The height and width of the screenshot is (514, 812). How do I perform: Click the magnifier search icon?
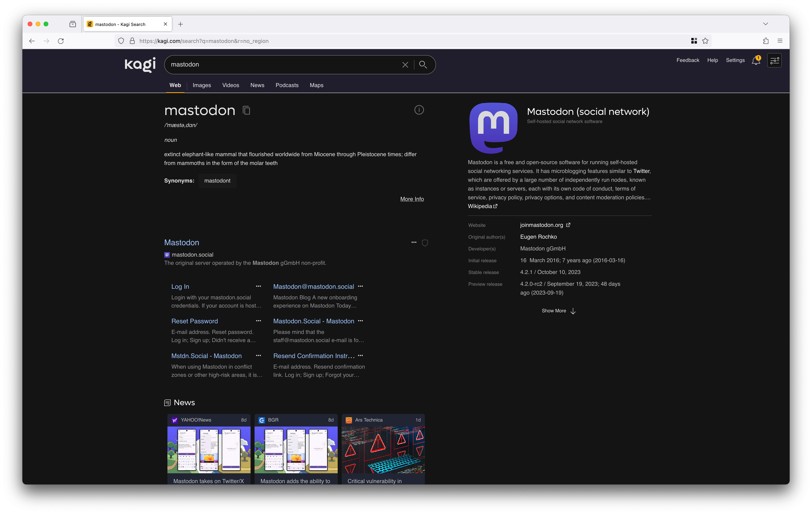423,65
